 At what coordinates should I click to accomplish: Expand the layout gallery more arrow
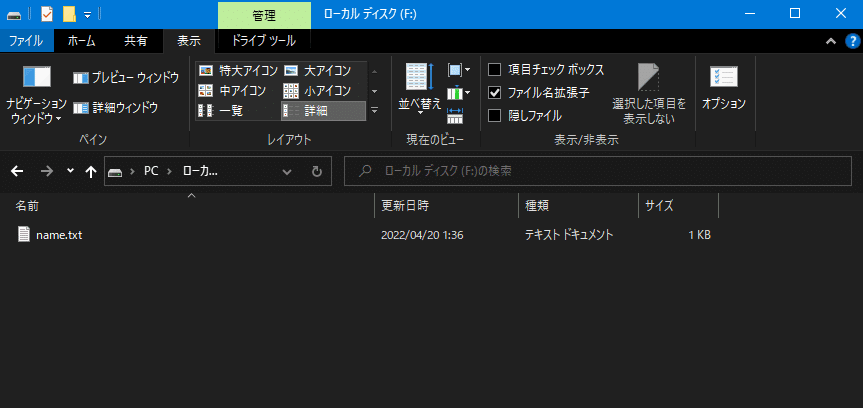point(374,111)
